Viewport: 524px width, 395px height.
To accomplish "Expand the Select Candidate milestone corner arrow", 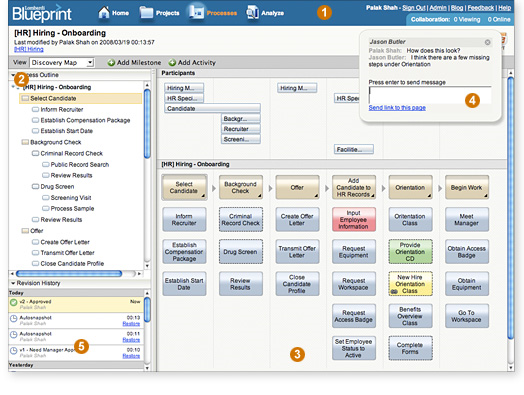I will 203,196.
